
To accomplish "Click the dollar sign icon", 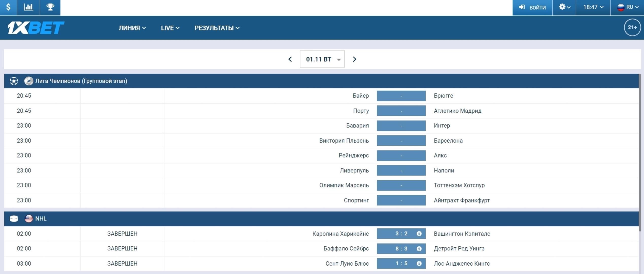I will (8, 7).
